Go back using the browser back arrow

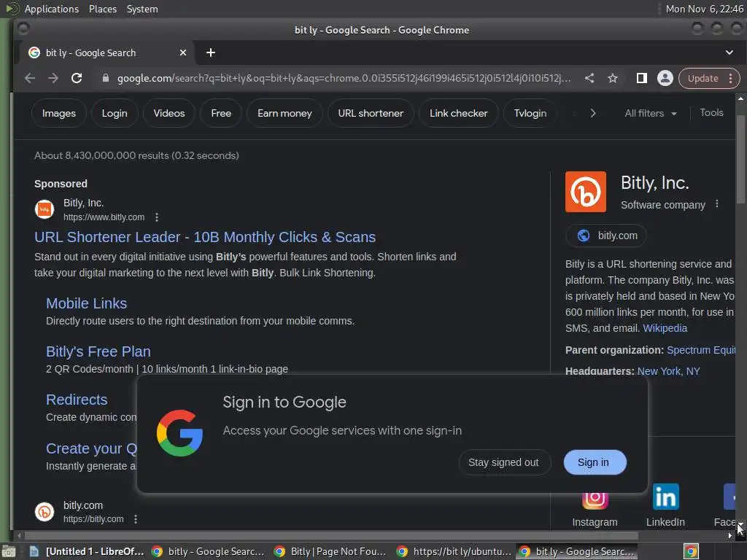(29, 78)
